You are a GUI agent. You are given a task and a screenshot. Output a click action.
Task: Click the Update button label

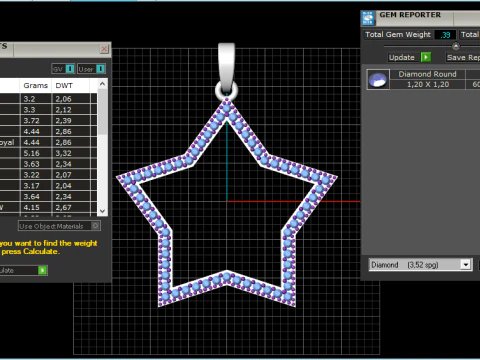(402, 57)
